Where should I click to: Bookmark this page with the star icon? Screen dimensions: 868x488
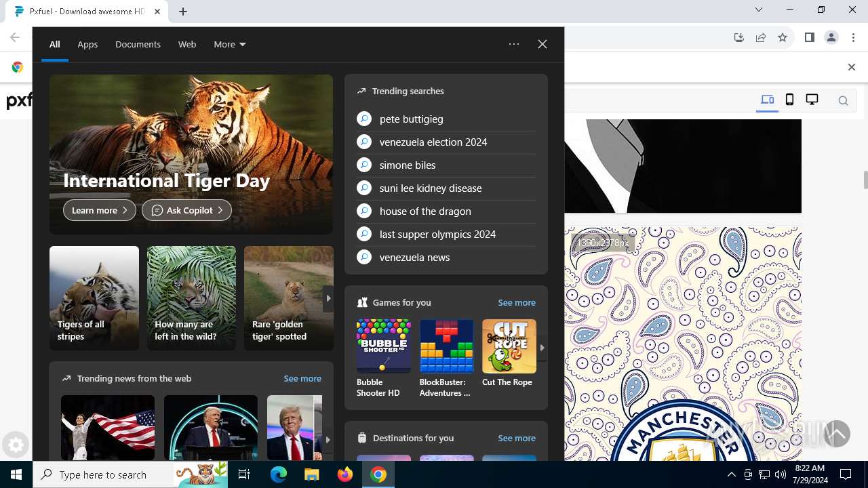coord(783,37)
